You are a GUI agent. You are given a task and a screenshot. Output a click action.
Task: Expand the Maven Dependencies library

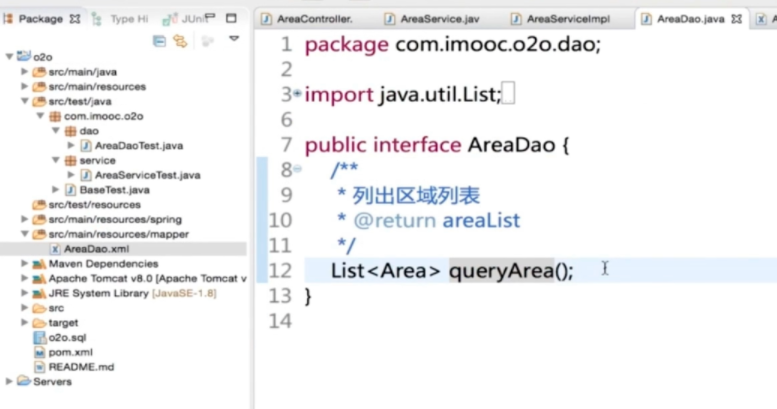point(25,263)
